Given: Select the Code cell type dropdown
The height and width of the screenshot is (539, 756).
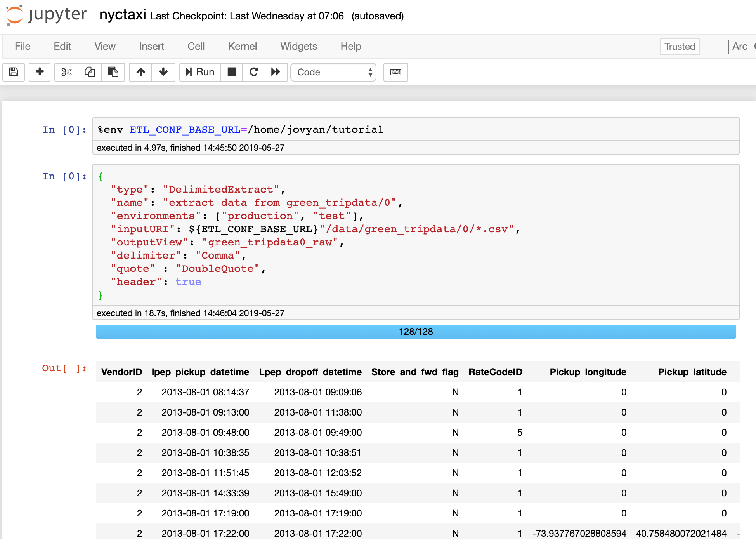Looking at the screenshot, I should click(x=334, y=72).
